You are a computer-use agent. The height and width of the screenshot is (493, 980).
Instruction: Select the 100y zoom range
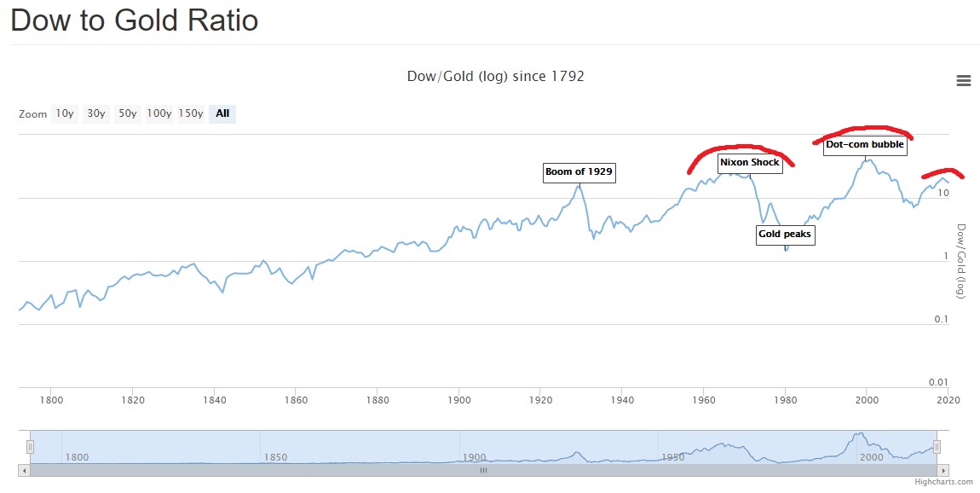(x=159, y=113)
